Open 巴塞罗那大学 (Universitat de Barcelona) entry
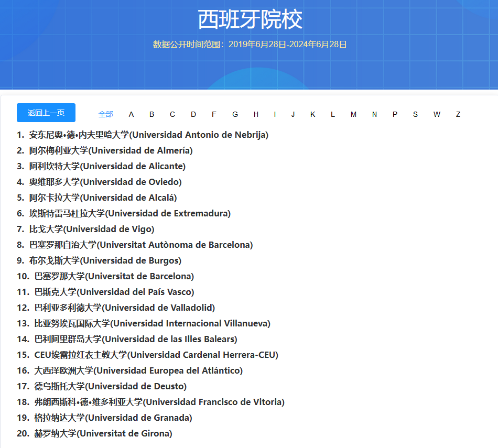The height and width of the screenshot is (448, 498). point(105,276)
